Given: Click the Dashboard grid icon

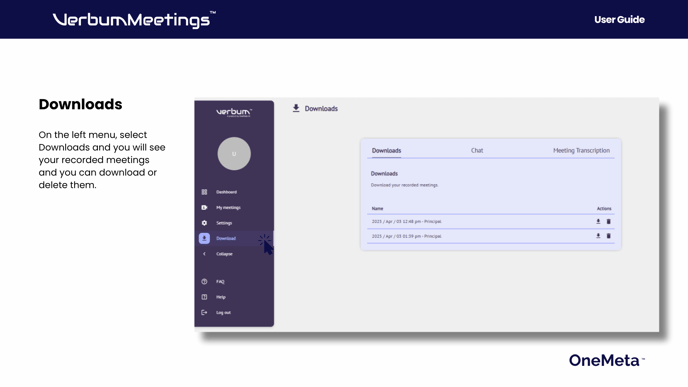Looking at the screenshot, I should coord(204,192).
